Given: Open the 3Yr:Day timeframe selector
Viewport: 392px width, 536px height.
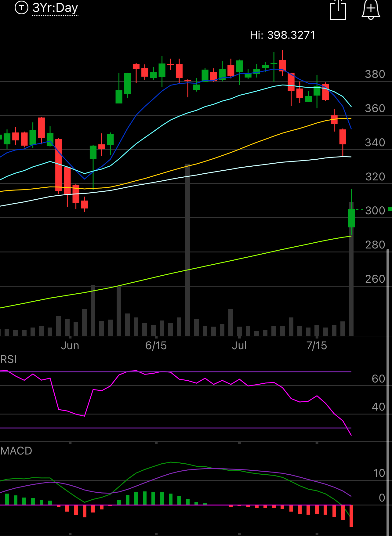Looking at the screenshot, I should coord(55,8).
